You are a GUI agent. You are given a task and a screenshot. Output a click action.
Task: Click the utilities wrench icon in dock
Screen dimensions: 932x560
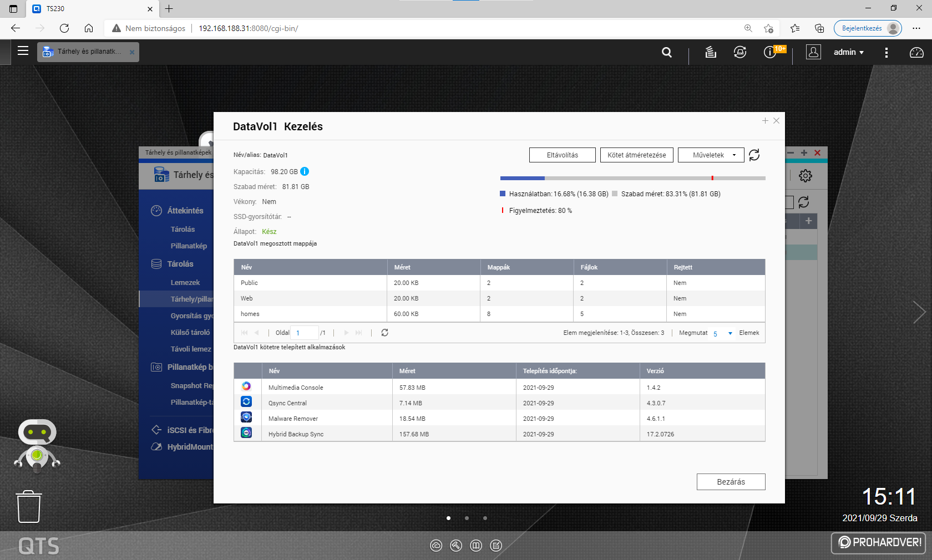(456, 546)
